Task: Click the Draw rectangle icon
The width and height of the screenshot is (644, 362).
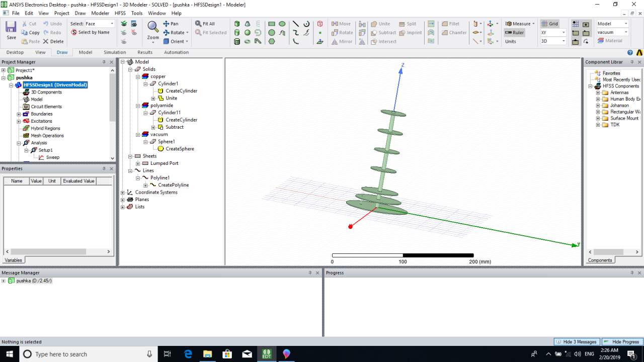Action: [x=272, y=24]
